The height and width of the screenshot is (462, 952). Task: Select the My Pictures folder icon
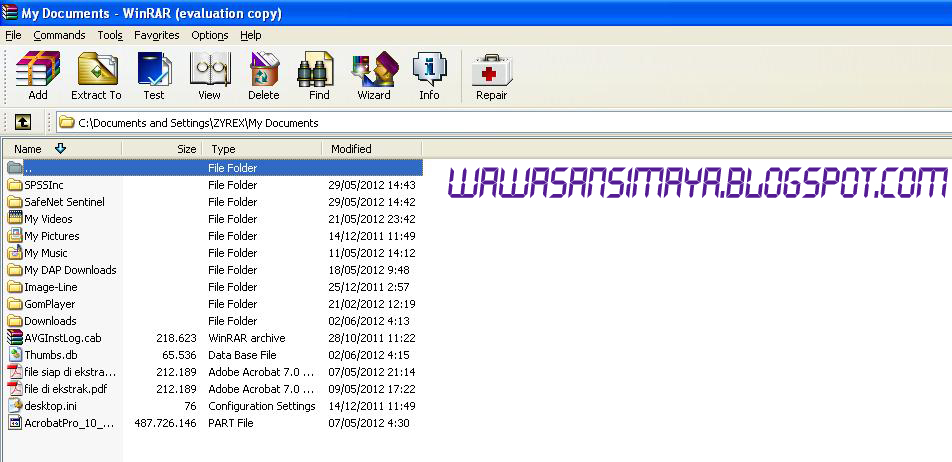pos(15,236)
